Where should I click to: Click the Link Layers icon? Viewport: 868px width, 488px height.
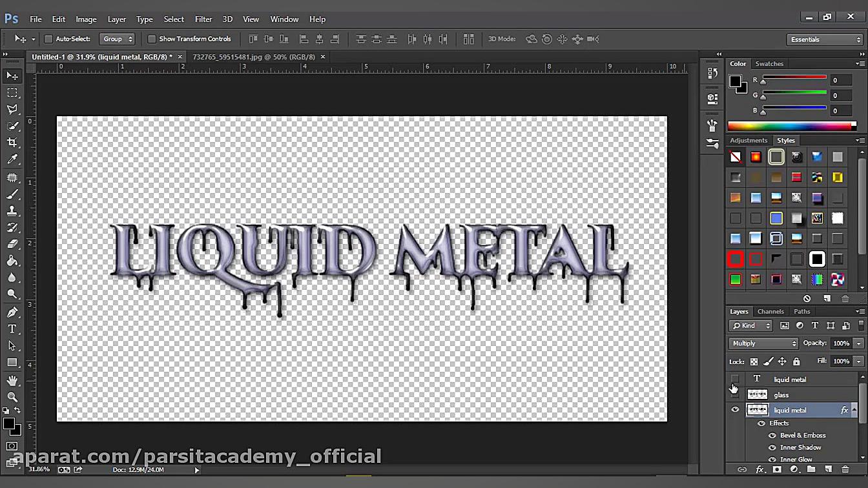[741, 469]
